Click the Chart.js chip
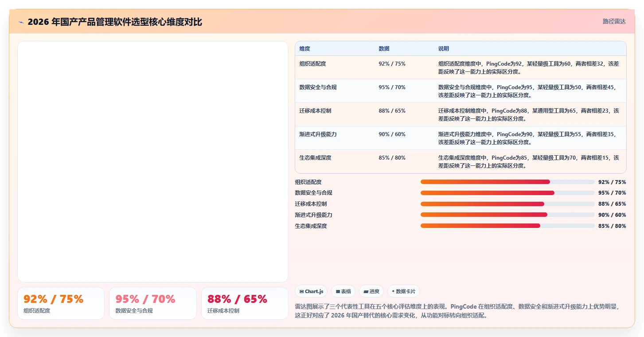 pyautogui.click(x=311, y=291)
